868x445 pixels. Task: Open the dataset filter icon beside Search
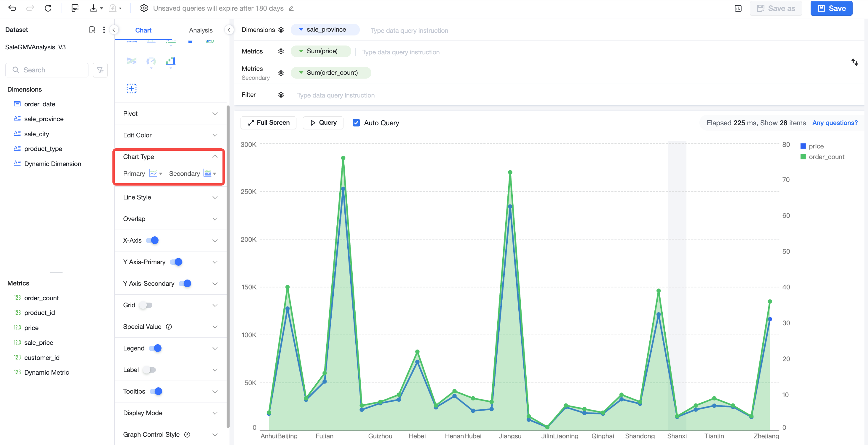click(x=100, y=70)
